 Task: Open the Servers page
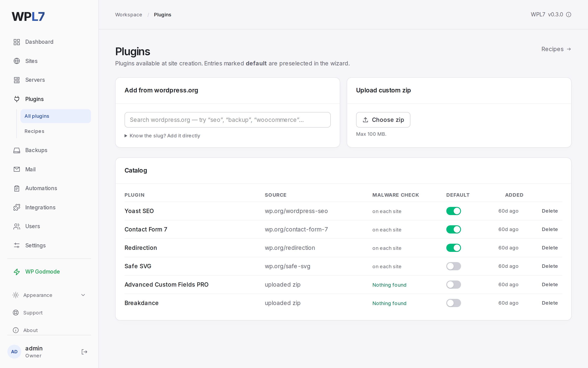49,80
